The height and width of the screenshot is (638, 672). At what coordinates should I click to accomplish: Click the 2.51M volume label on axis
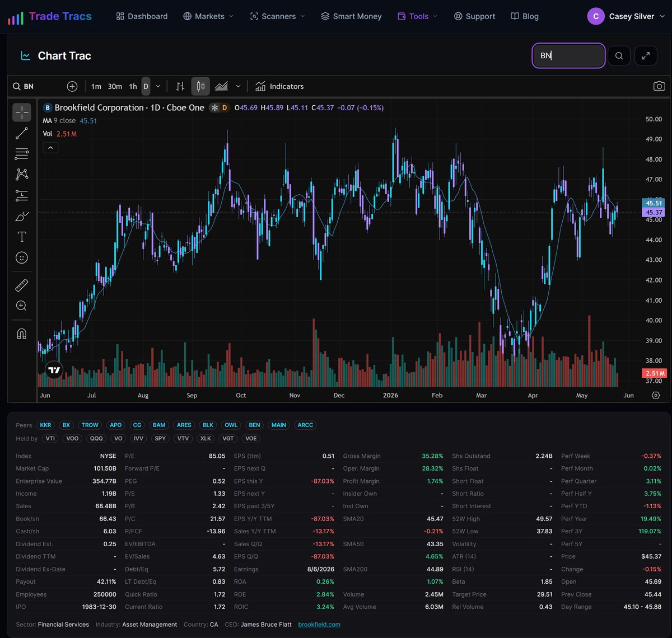pyautogui.click(x=654, y=373)
